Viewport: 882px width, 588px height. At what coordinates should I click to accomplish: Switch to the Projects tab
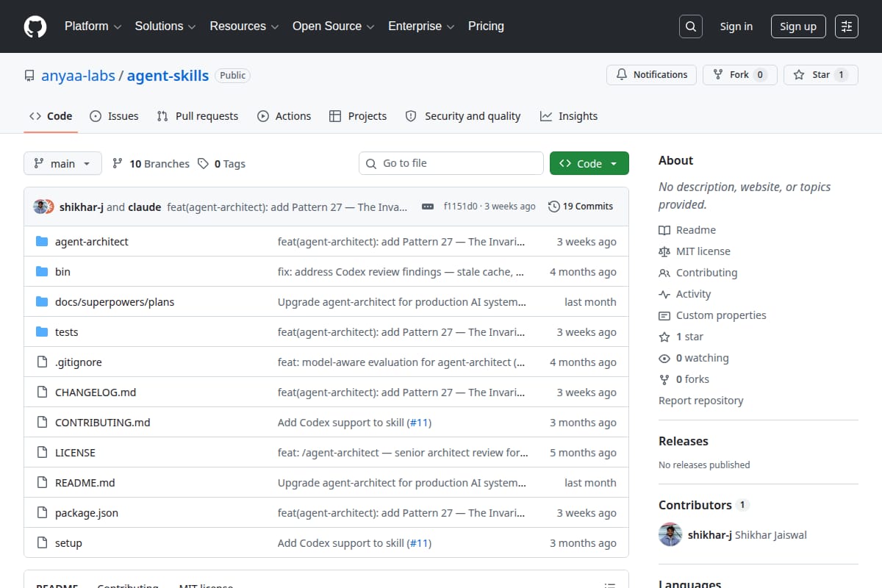pyautogui.click(x=358, y=116)
